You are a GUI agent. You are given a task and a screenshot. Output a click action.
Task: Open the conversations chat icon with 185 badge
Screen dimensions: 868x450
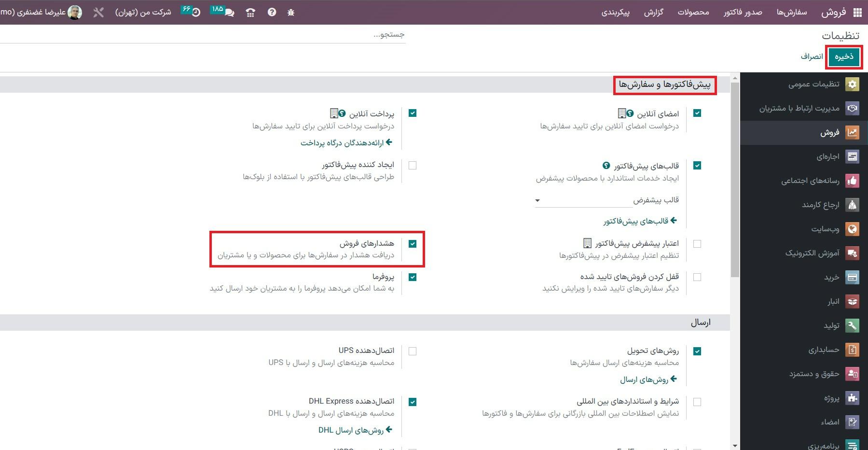pos(229,13)
